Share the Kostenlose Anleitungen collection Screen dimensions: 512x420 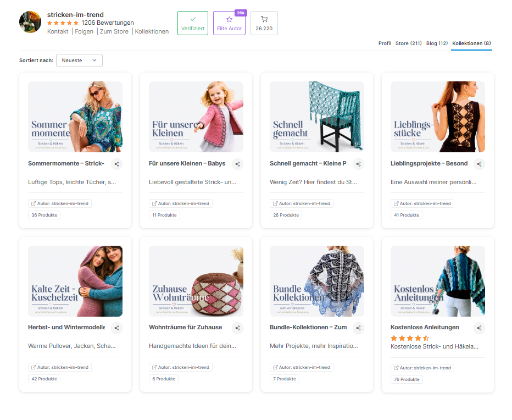click(x=479, y=328)
